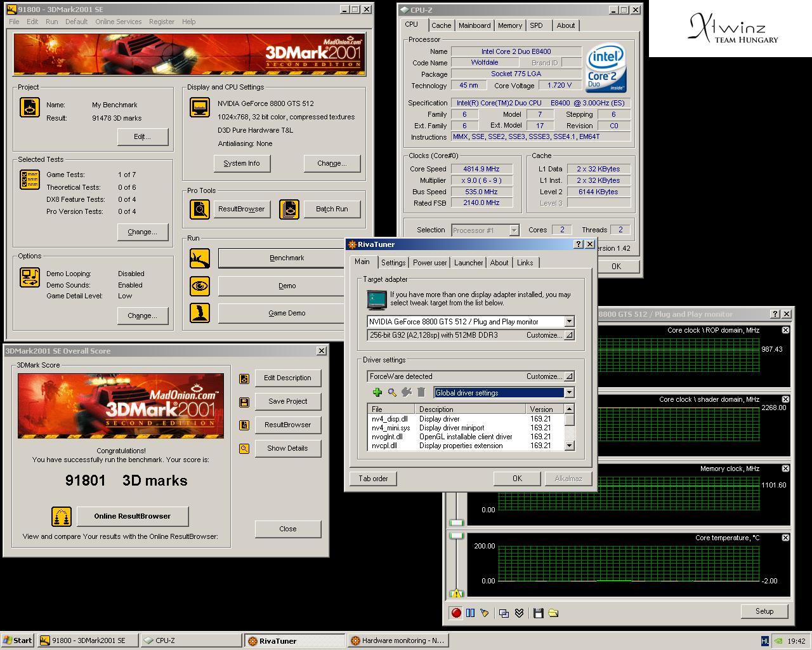Click the broom clear-history icon in Hardware monitoring
Viewport: 812px width, 650px height.
[485, 613]
